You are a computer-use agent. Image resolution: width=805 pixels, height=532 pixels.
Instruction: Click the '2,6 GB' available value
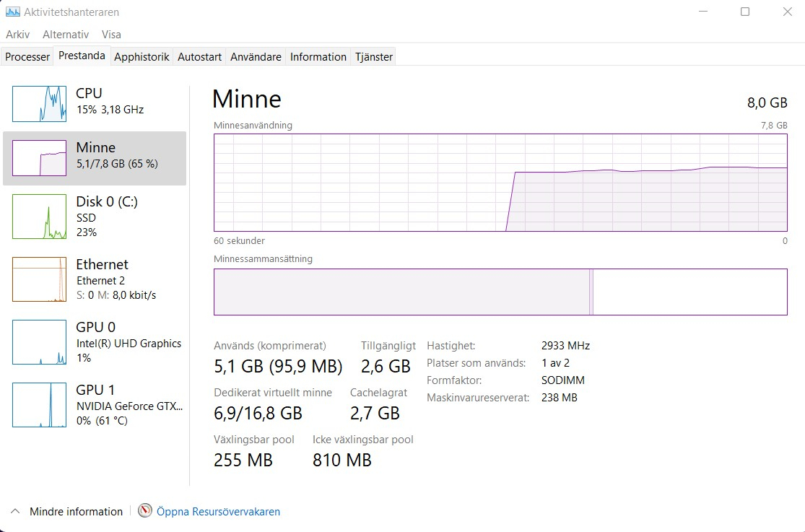click(x=386, y=366)
